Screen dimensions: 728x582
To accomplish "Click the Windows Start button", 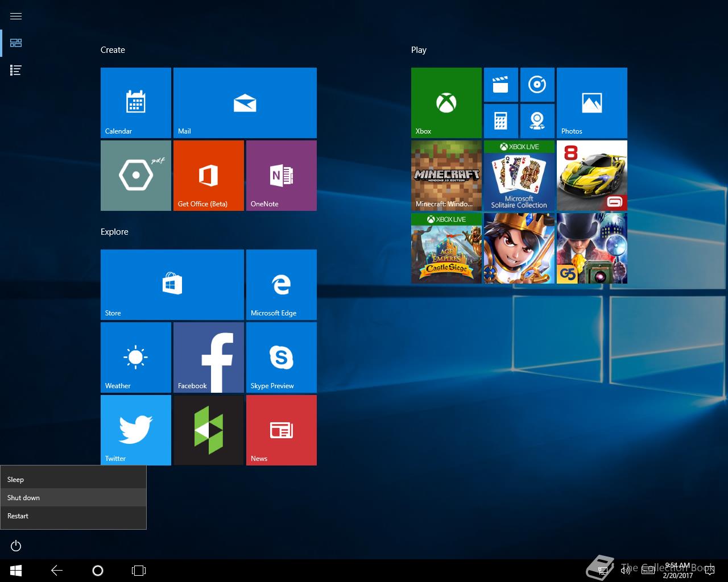I will 16,571.
